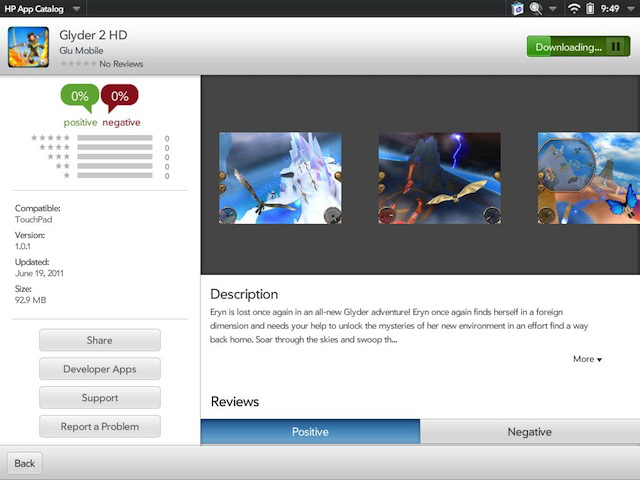
Task: Pause the download with the pause icon
Action: pyautogui.click(x=616, y=47)
